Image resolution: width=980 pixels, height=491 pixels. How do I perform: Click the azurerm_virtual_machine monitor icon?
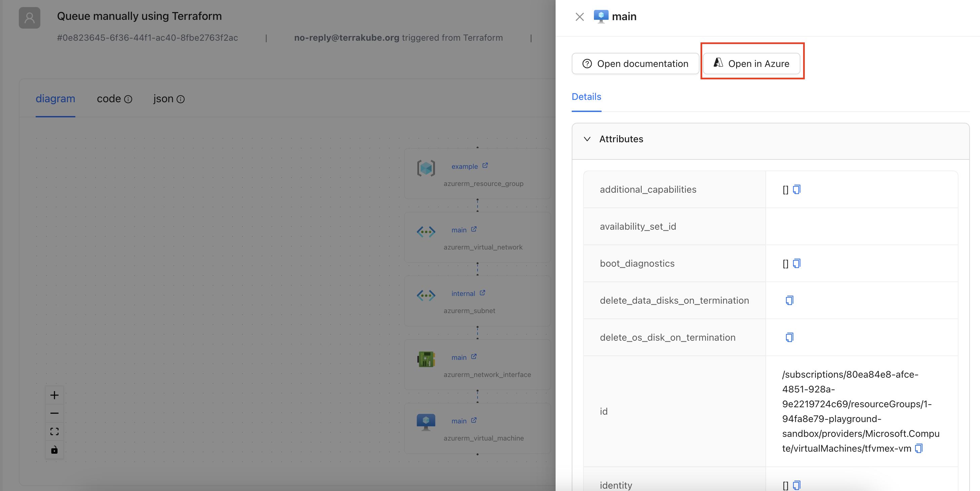click(x=426, y=422)
